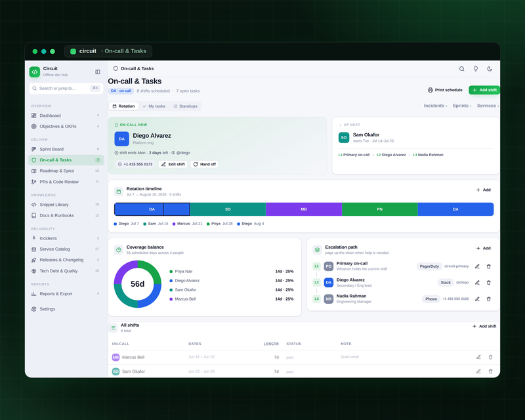The image size is (525, 420).
Task: Open Roadmap & Epics
Action: click(66, 171)
